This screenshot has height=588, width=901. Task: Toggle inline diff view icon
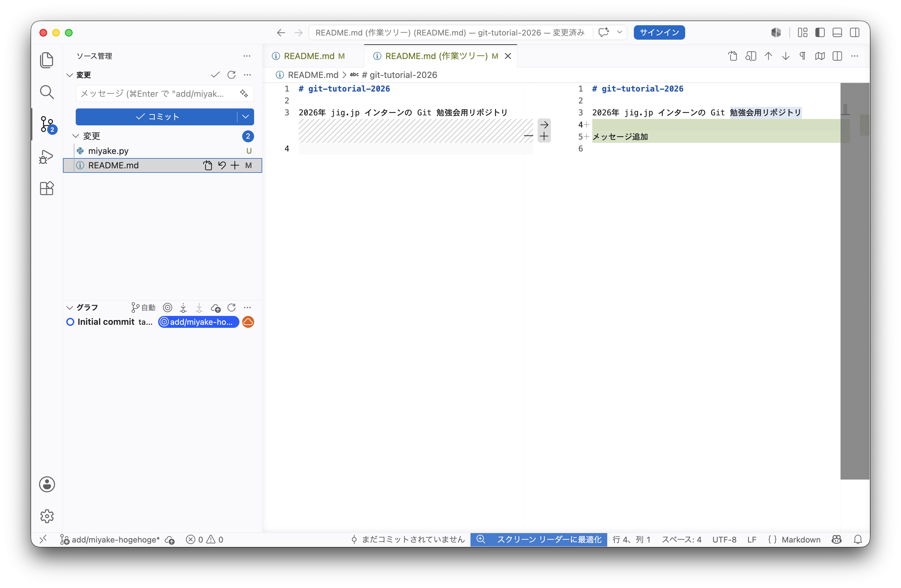coord(837,56)
